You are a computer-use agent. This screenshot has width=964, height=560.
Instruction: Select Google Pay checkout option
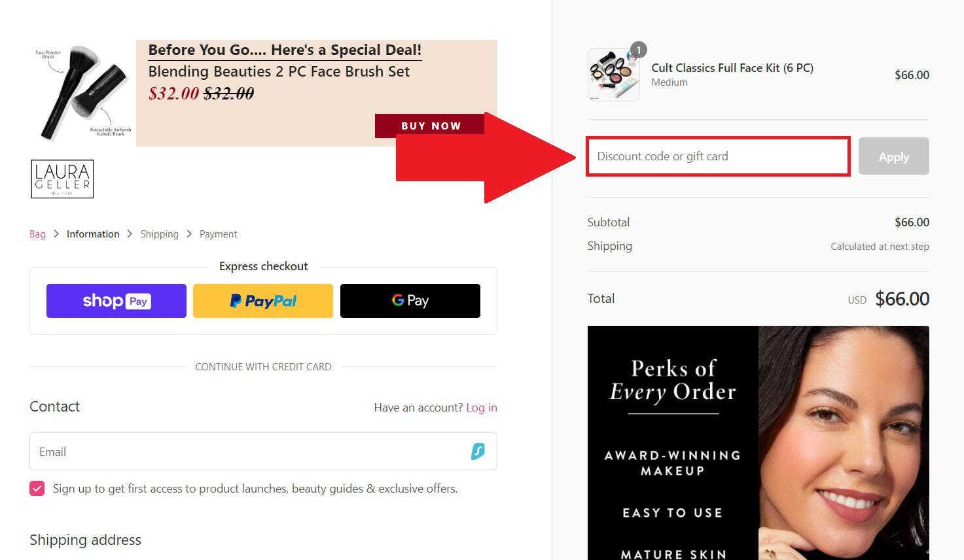(x=410, y=301)
